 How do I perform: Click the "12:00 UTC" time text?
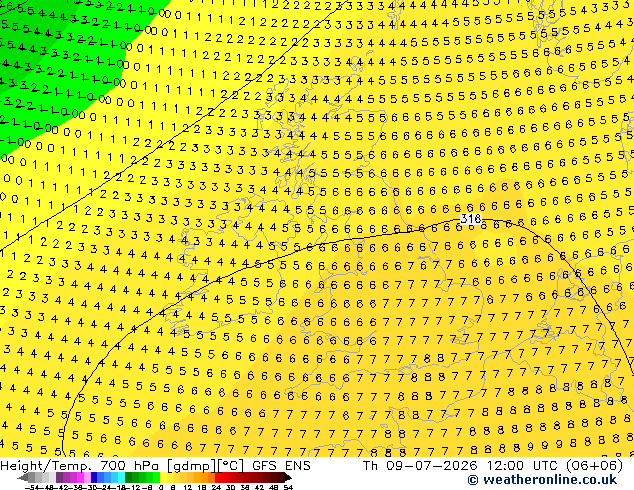pos(524,466)
